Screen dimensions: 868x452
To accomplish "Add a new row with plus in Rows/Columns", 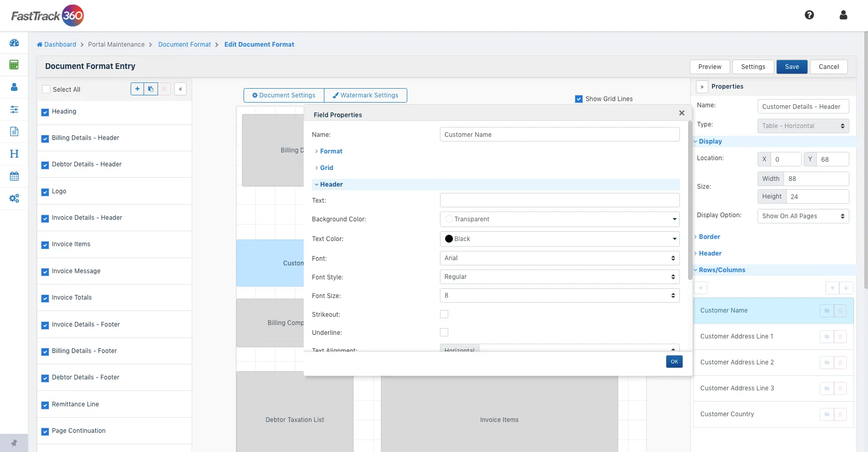I will [x=701, y=288].
